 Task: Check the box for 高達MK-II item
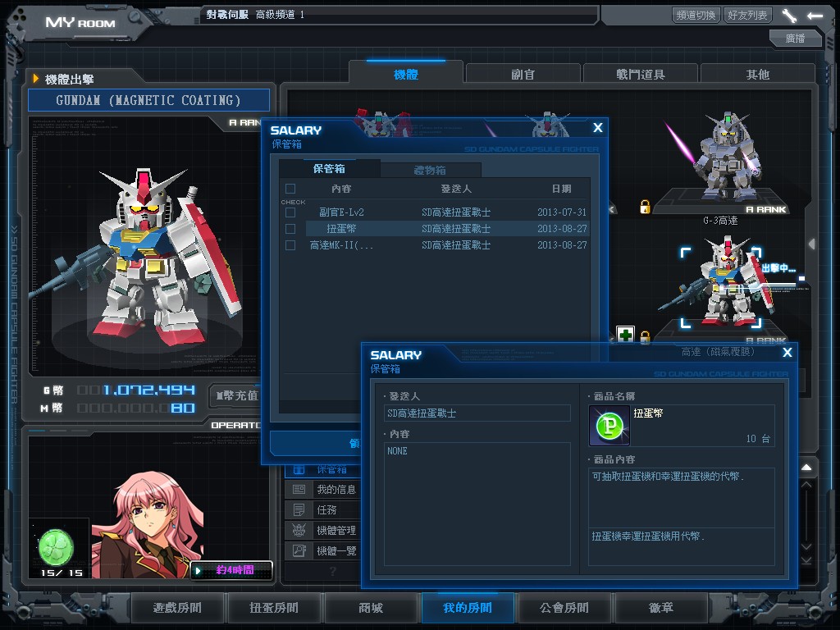click(290, 245)
